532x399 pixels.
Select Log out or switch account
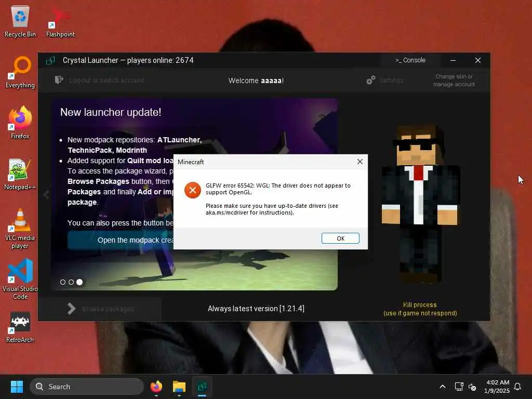point(107,81)
